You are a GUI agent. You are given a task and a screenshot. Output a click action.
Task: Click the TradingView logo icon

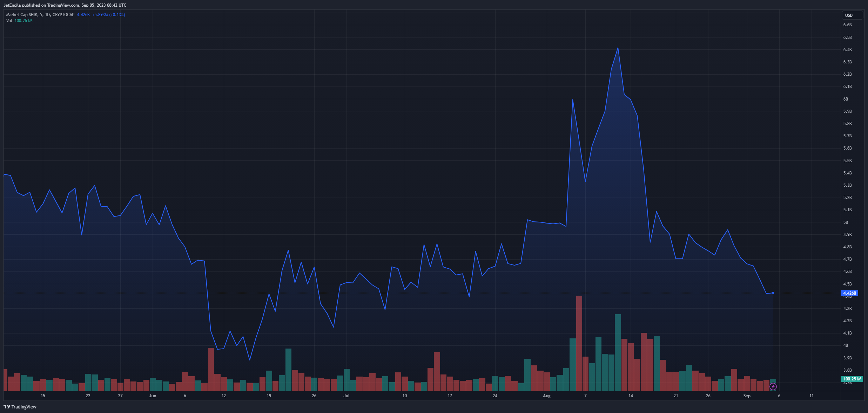(7, 407)
